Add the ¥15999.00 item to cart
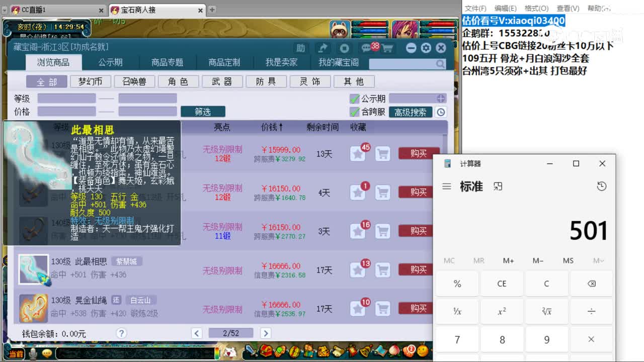 383,154
